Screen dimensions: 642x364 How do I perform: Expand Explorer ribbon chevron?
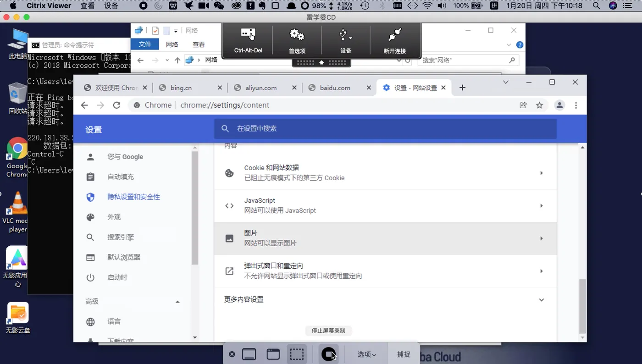(509, 45)
